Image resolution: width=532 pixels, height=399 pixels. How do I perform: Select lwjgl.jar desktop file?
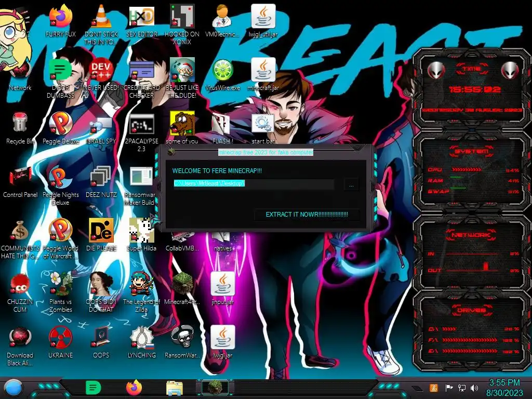coord(222,338)
